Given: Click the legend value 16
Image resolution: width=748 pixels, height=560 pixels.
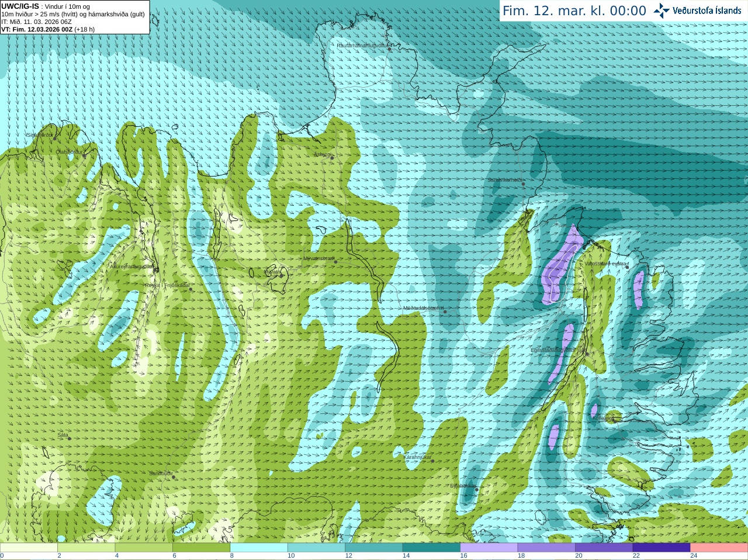Looking at the screenshot, I should point(463,556).
